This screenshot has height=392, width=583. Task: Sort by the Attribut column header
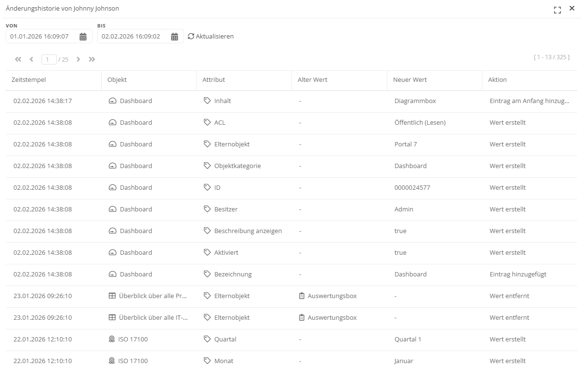pyautogui.click(x=213, y=80)
